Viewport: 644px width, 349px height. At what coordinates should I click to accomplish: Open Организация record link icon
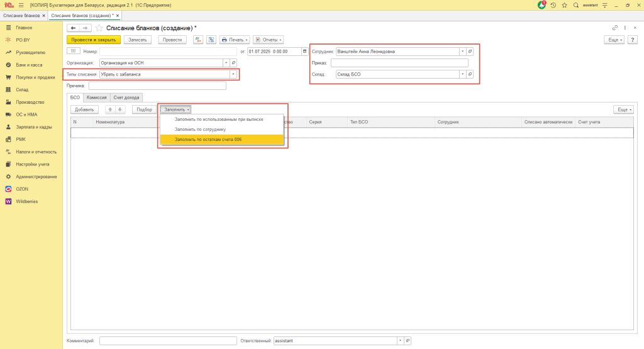[x=233, y=63]
